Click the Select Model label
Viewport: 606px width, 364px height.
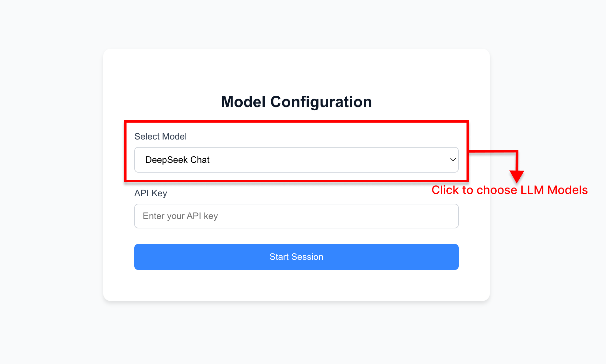(x=160, y=137)
